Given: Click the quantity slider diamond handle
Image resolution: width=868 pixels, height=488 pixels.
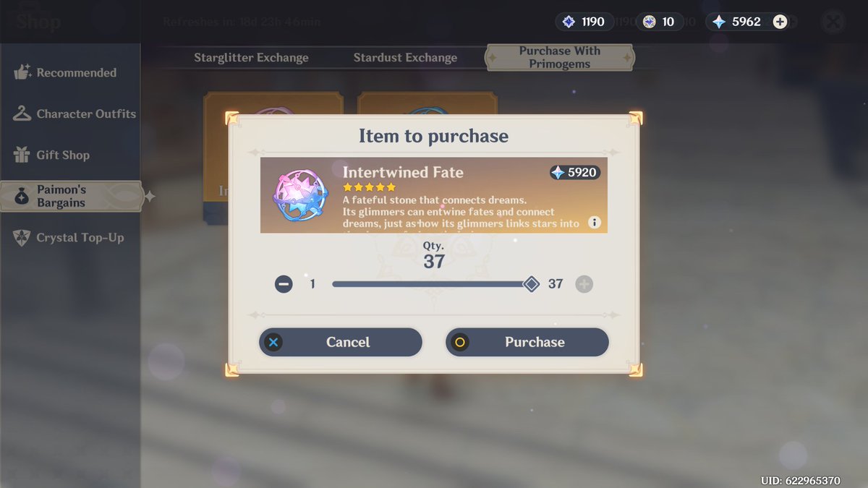Looking at the screenshot, I should click(531, 284).
